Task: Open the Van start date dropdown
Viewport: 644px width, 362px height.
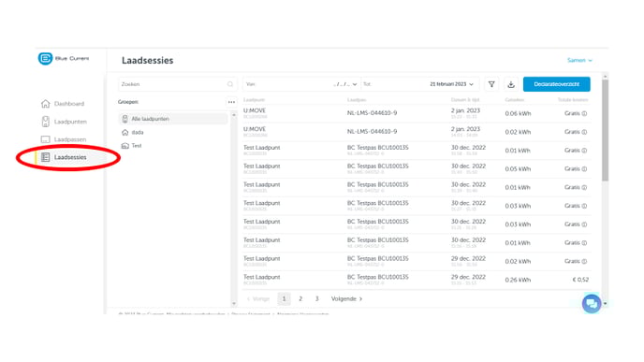Action: (x=301, y=84)
